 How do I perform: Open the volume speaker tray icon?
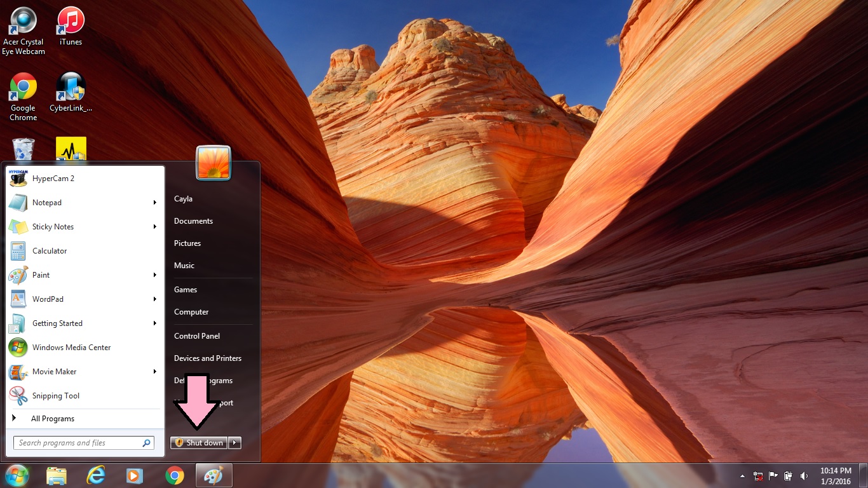pyautogui.click(x=804, y=476)
